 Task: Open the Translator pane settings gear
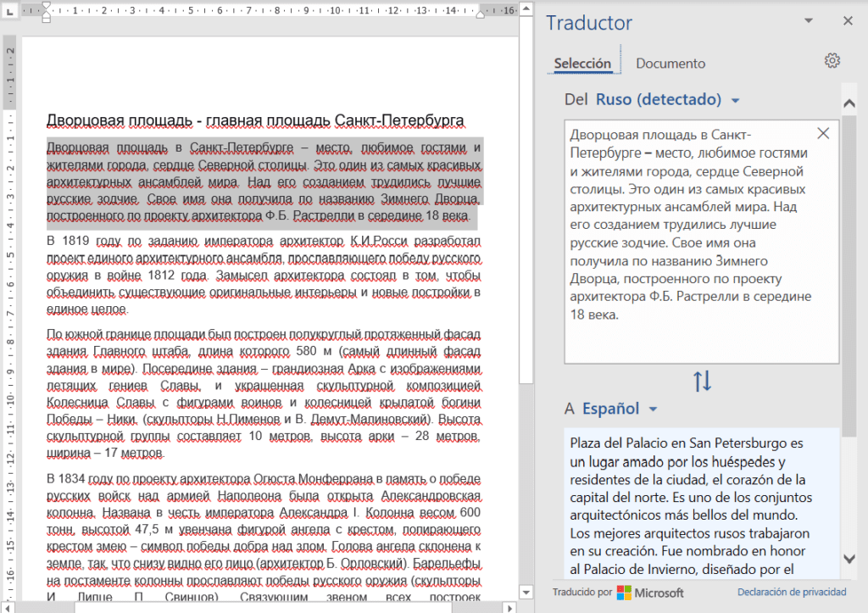point(832,60)
